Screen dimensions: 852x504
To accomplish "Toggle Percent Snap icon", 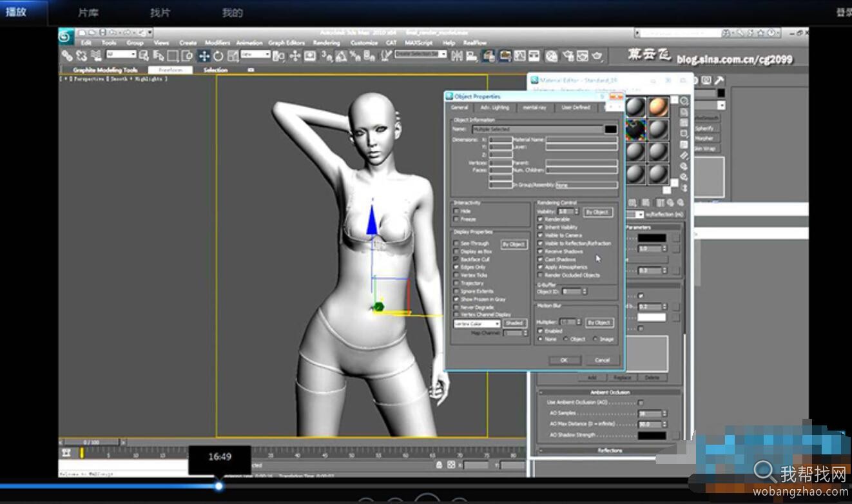I will (356, 56).
